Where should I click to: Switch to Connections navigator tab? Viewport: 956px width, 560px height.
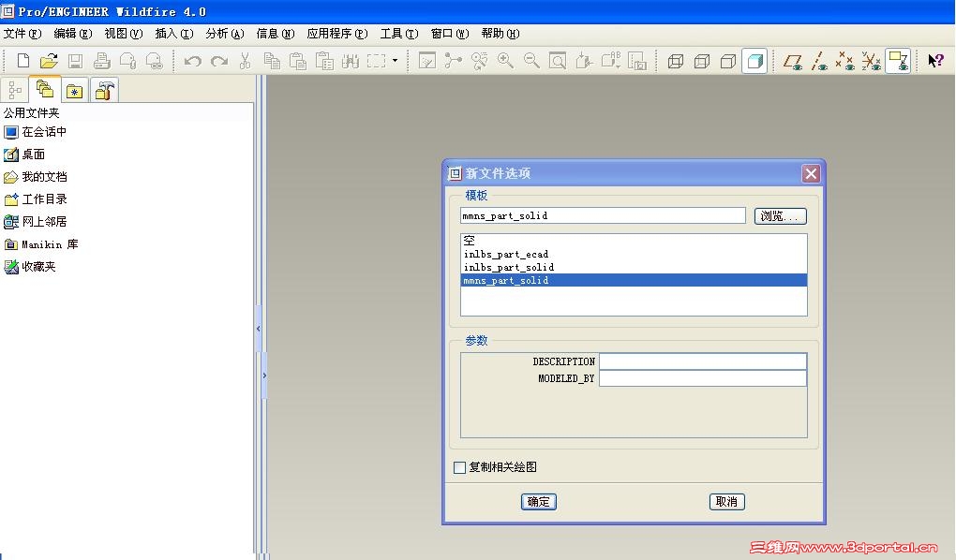(104, 91)
